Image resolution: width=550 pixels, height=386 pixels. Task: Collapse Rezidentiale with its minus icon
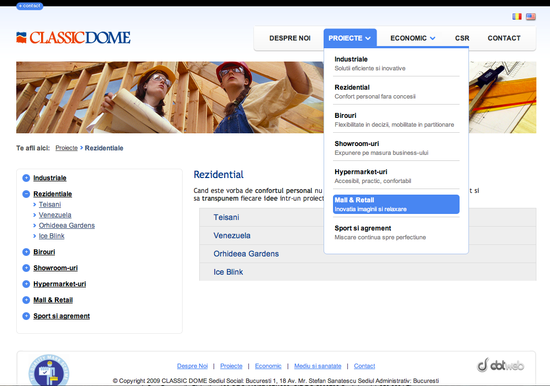coord(26,194)
